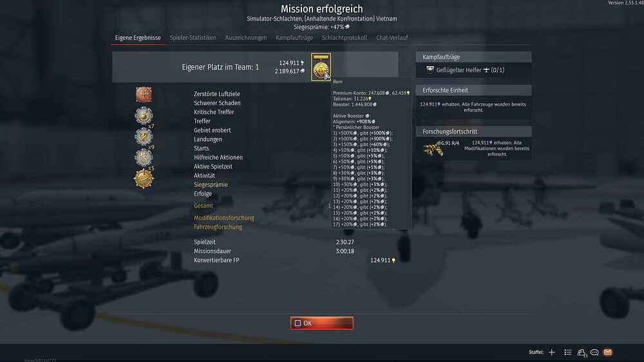Click the Geflügelter Helfer battle task shield icon
Screen dimensions: 644x362
[x=430, y=70]
